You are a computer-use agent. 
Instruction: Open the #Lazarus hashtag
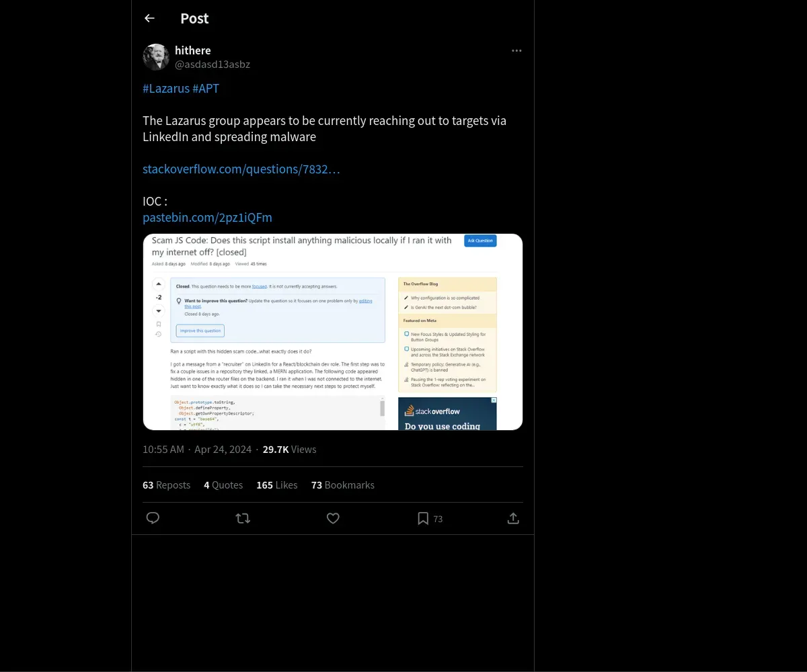[166, 88]
